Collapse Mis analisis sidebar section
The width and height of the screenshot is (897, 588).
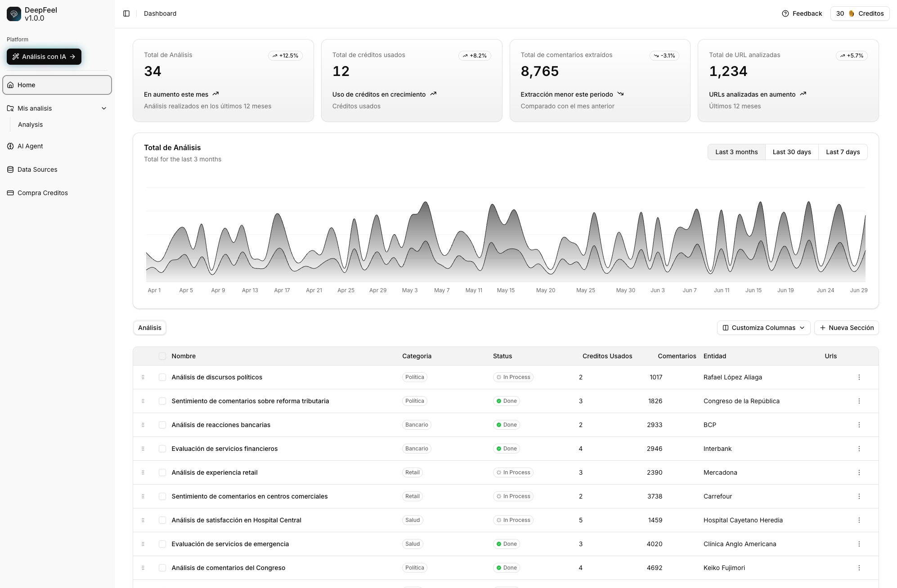104,108
